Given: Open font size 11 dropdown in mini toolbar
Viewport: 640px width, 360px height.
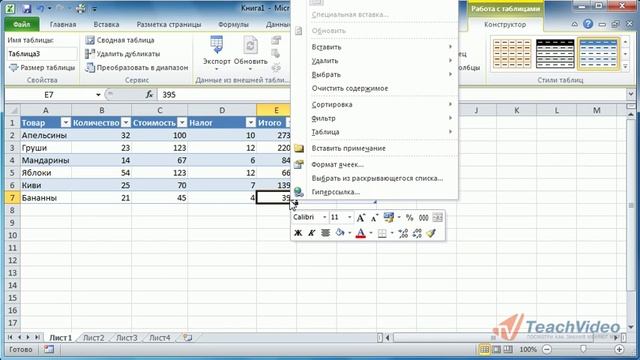Looking at the screenshot, I should pos(349,218).
